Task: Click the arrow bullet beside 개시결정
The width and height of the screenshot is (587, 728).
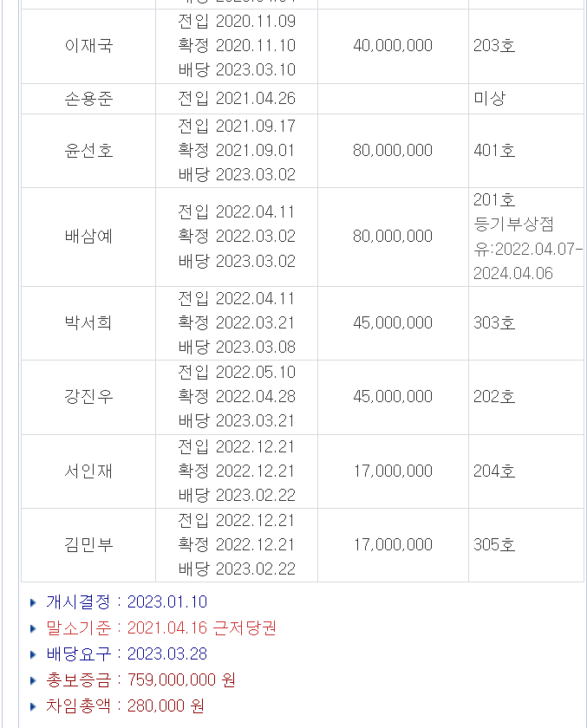Action: coord(33,602)
